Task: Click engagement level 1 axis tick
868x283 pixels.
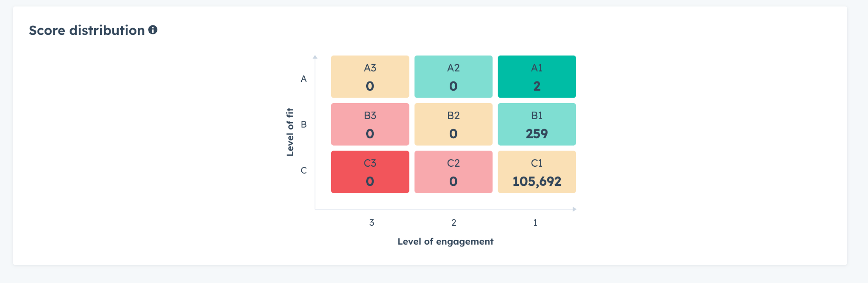Action: click(535, 223)
